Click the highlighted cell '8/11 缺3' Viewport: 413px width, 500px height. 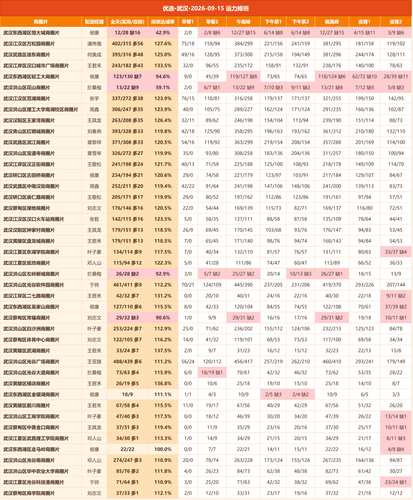pyautogui.click(x=396, y=438)
